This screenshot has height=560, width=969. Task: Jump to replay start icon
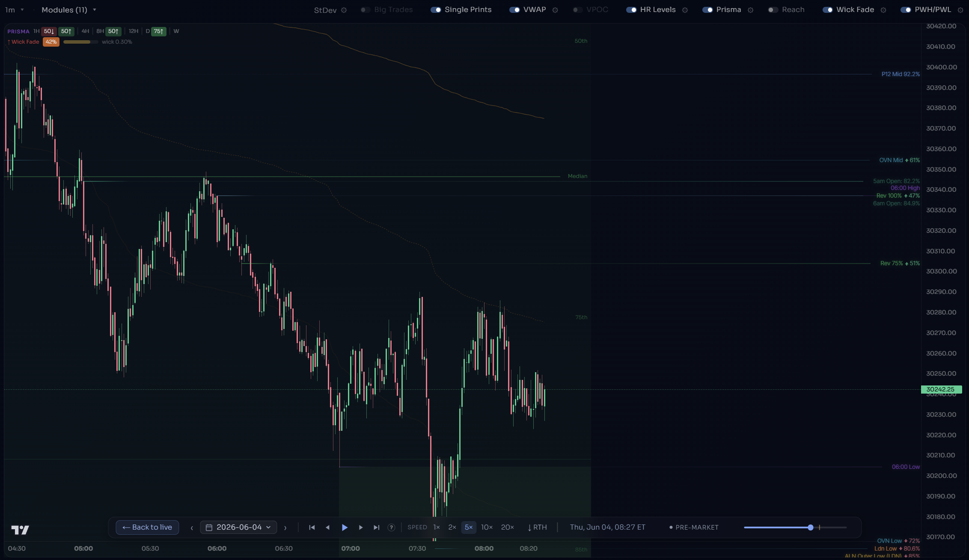(x=312, y=527)
